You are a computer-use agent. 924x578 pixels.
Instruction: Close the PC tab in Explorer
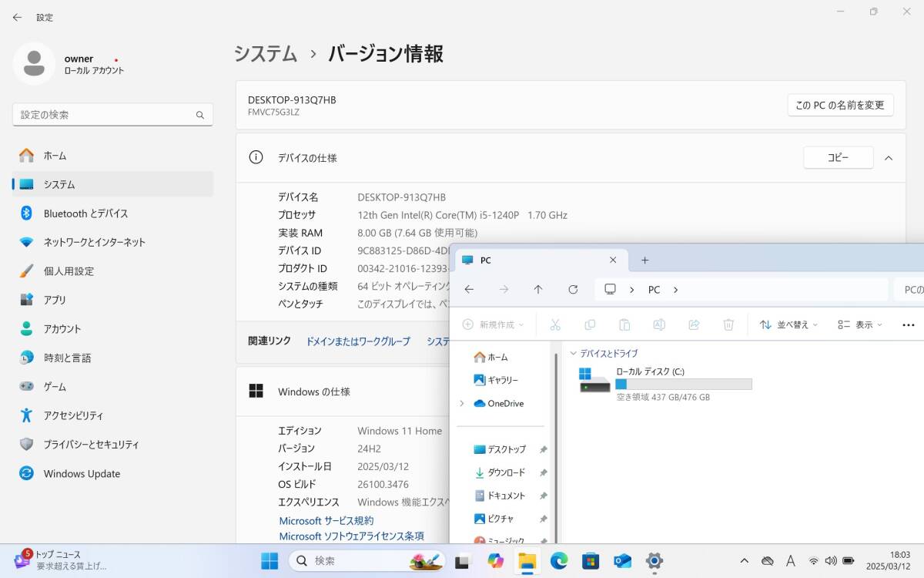coord(613,260)
